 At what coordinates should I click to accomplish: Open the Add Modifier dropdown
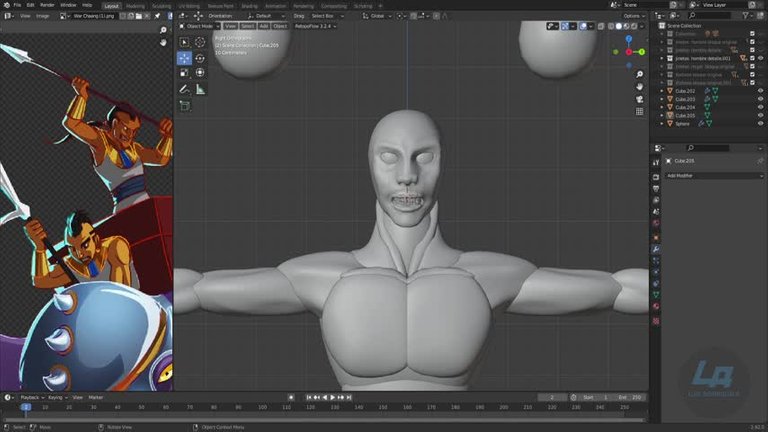[x=714, y=175]
